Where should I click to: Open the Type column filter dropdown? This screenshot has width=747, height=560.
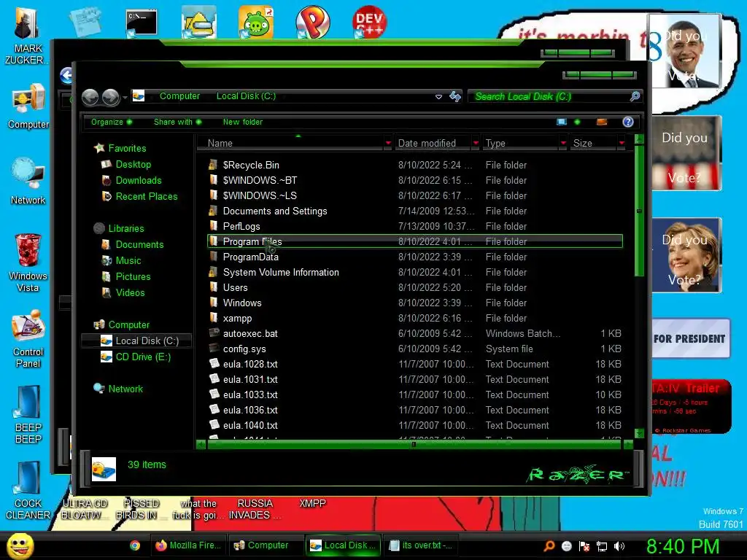[563, 143]
